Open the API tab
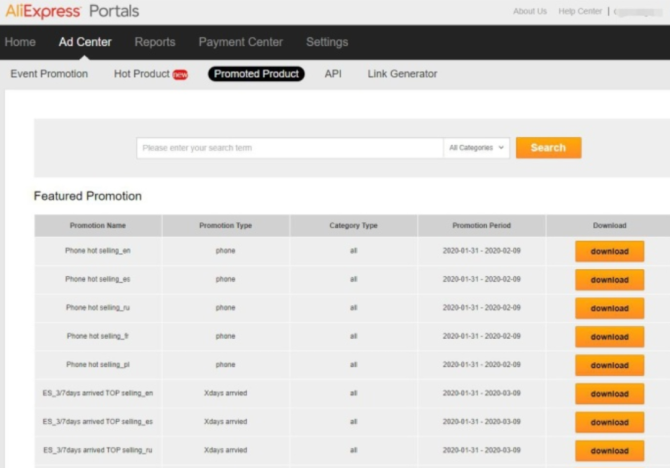Viewport: 670px width, 468px height. tap(333, 74)
